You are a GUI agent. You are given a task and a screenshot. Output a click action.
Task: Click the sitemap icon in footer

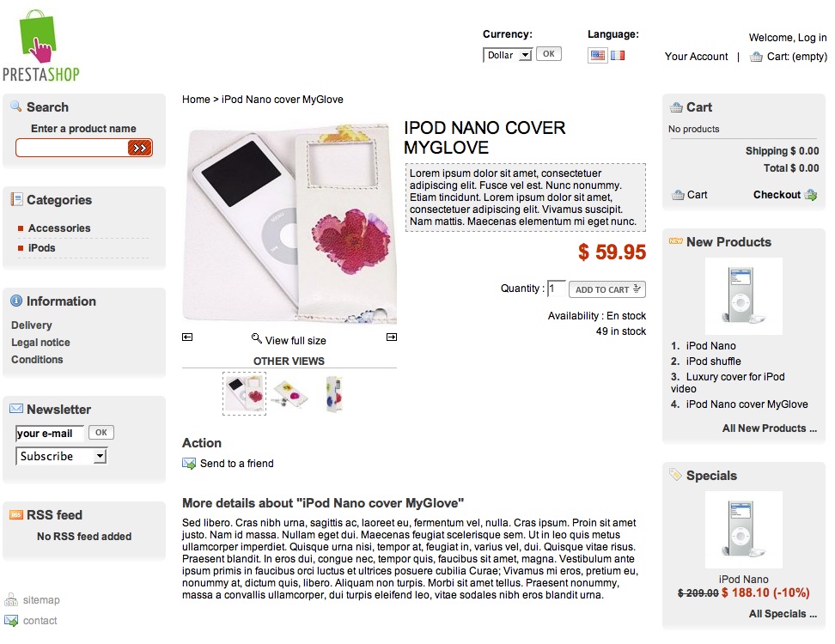[x=10, y=600]
